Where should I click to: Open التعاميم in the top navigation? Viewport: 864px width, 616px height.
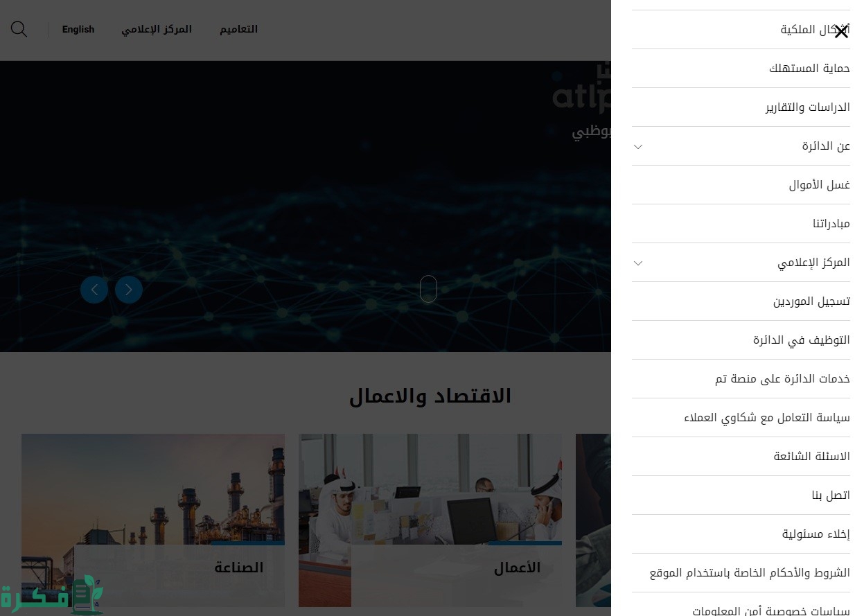point(238,29)
